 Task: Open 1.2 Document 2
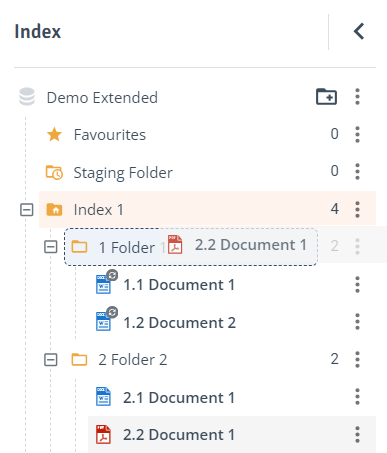pyautogui.click(x=179, y=322)
